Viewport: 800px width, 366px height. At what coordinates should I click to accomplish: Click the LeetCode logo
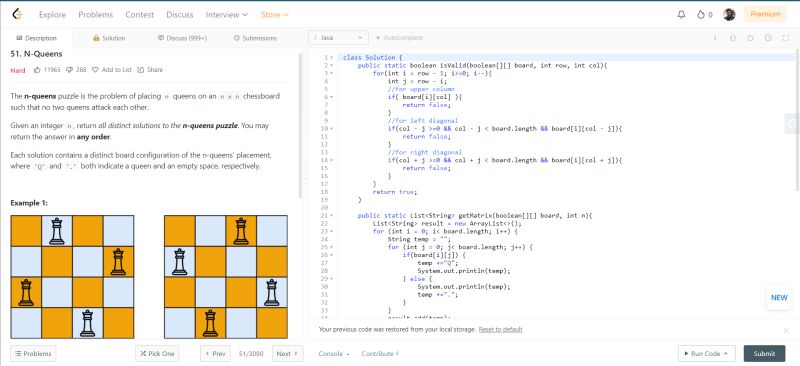18,14
